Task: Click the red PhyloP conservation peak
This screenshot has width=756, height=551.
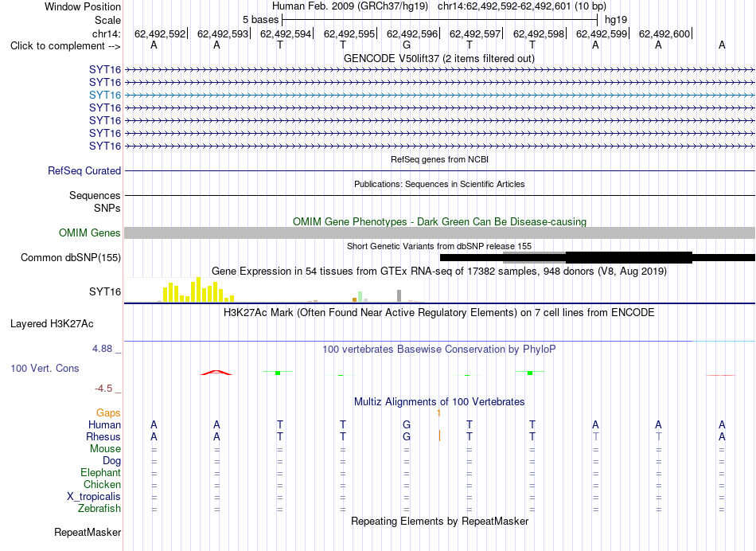Action: tap(216, 373)
